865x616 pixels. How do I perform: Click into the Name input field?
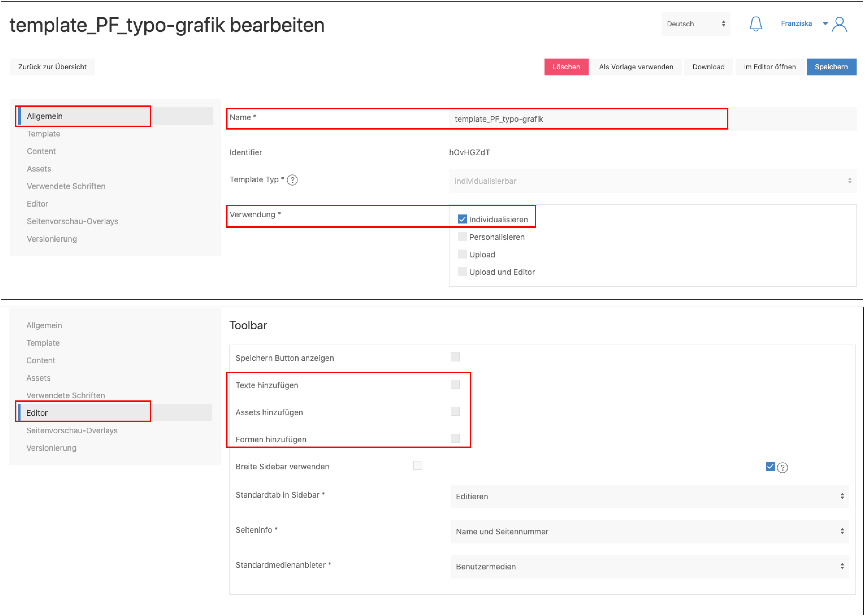point(588,119)
